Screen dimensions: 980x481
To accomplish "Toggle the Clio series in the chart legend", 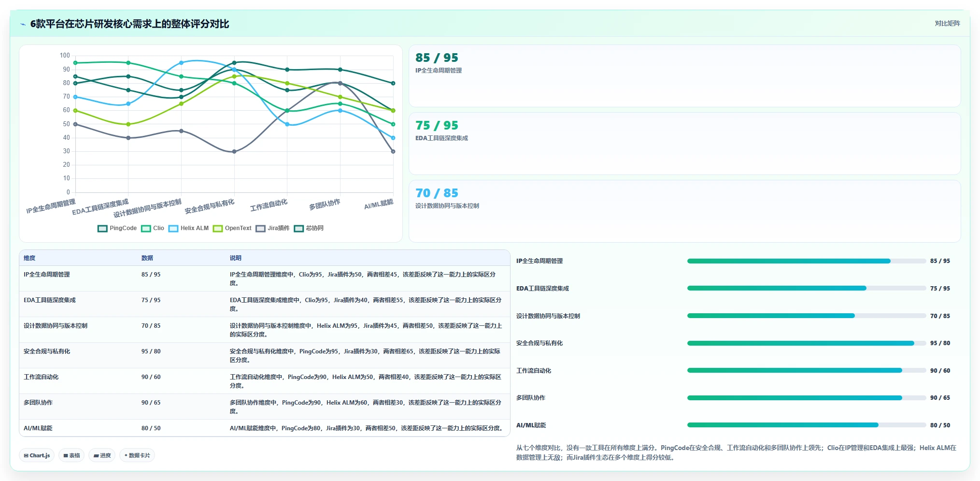I will [x=152, y=228].
